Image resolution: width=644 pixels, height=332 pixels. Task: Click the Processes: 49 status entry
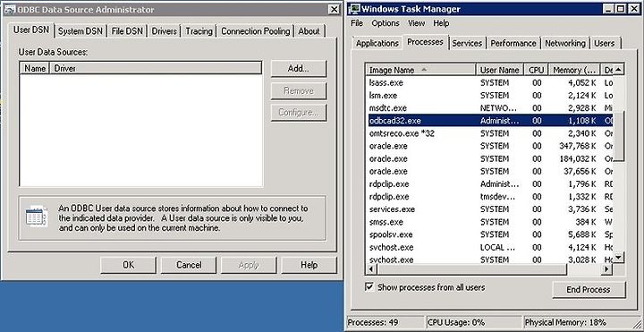(385, 322)
